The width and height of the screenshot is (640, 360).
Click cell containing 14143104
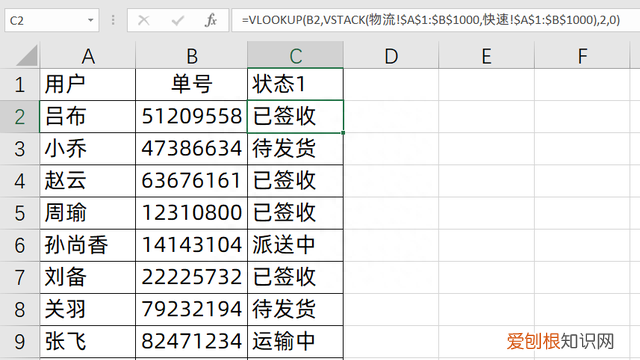coord(191,245)
